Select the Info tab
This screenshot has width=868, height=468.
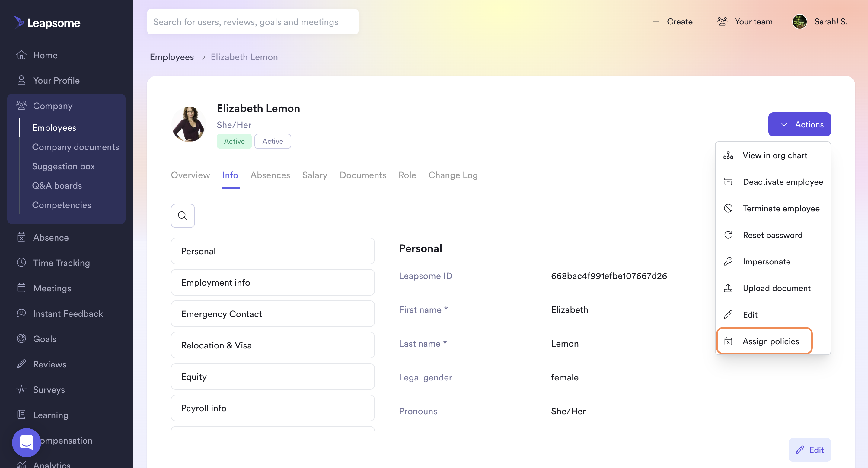[x=230, y=175]
